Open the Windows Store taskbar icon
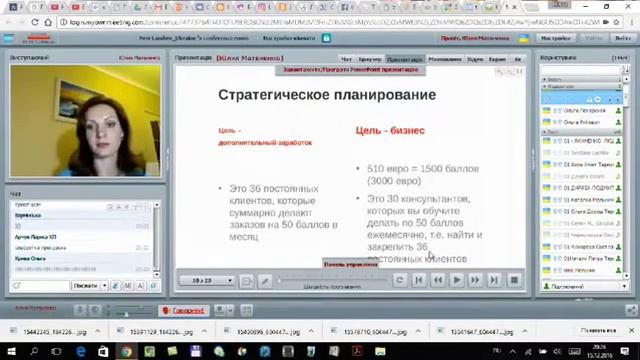This screenshot has width=640, height=360. click(103, 351)
